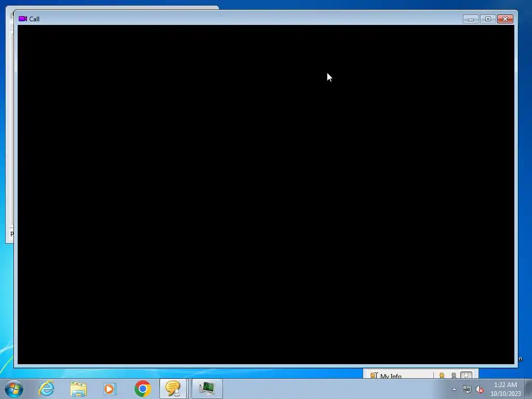
Task: Open Windows Media Player from taskbar
Action: pyautogui.click(x=110, y=389)
